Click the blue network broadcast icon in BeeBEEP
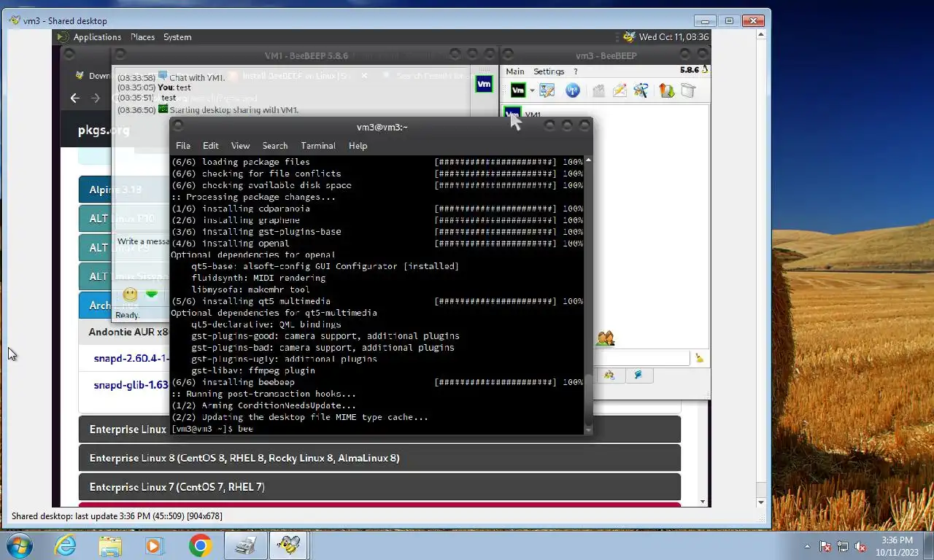 coord(573,90)
